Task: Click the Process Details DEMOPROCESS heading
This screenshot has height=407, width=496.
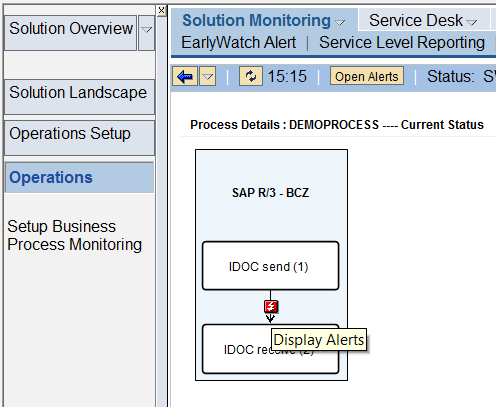Action: coord(337,125)
